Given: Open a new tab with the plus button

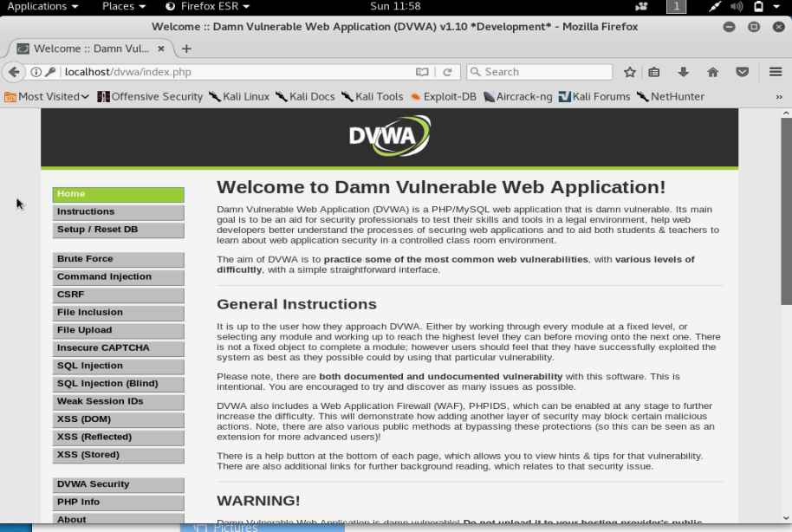Looking at the screenshot, I should click(x=186, y=49).
